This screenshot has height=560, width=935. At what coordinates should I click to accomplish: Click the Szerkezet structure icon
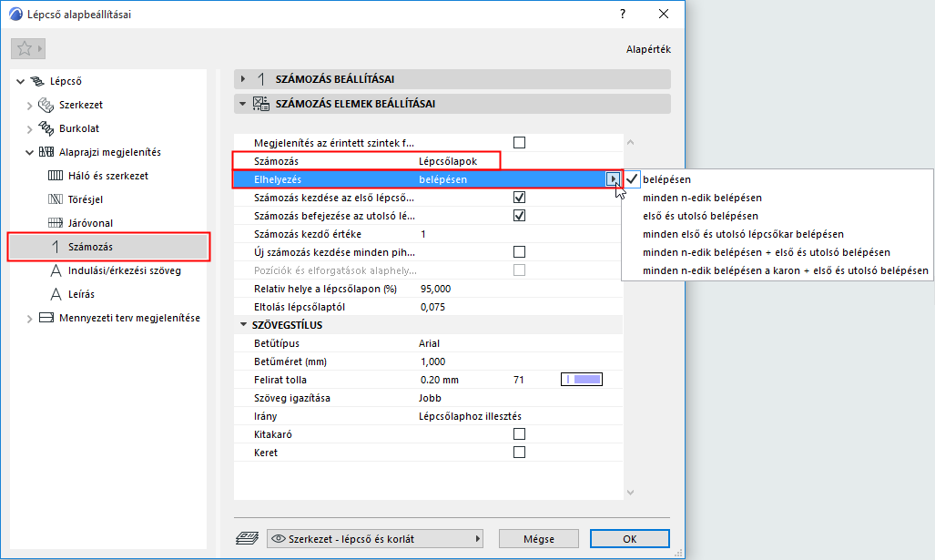[x=46, y=105]
